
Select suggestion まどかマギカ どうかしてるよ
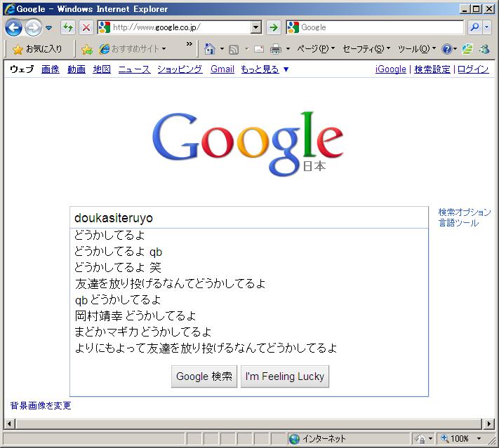coord(249,332)
